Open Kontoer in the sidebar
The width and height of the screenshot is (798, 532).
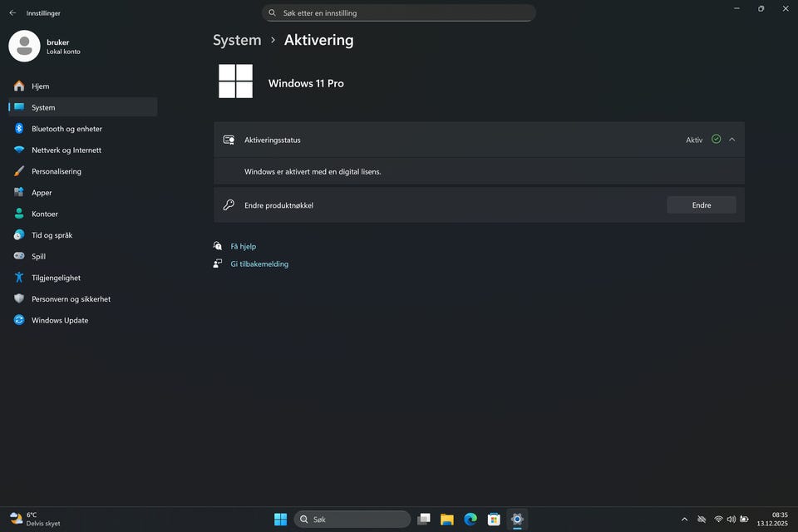[x=45, y=214]
